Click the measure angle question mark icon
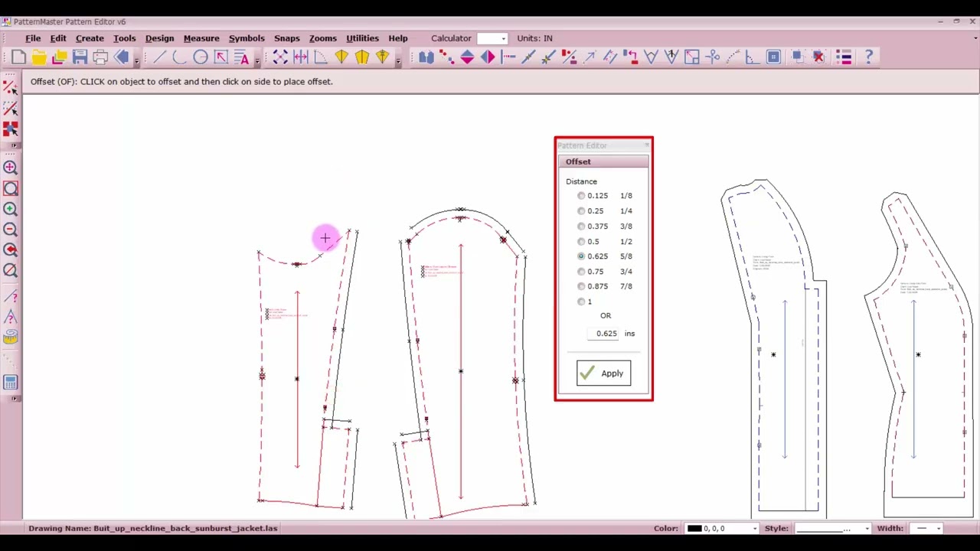The width and height of the screenshot is (980, 551). tap(11, 317)
